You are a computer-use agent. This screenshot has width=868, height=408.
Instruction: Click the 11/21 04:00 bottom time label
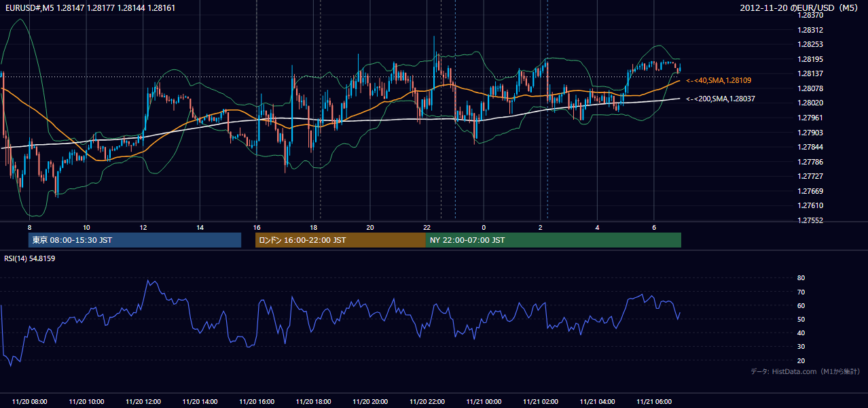597,402
